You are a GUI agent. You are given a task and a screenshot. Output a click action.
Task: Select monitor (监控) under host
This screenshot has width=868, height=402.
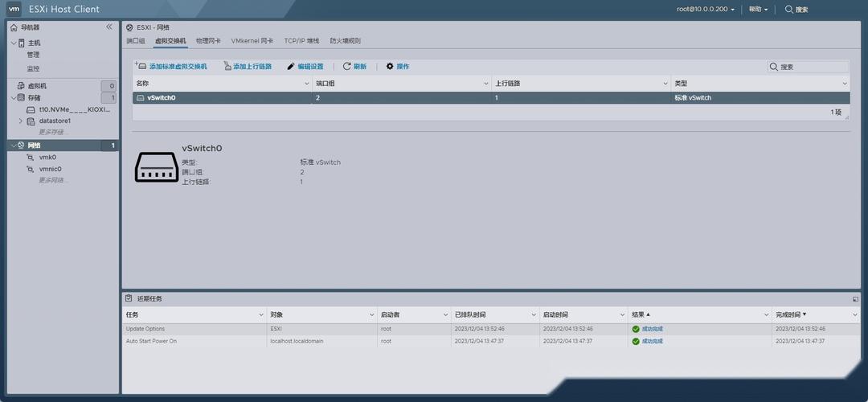(x=33, y=68)
